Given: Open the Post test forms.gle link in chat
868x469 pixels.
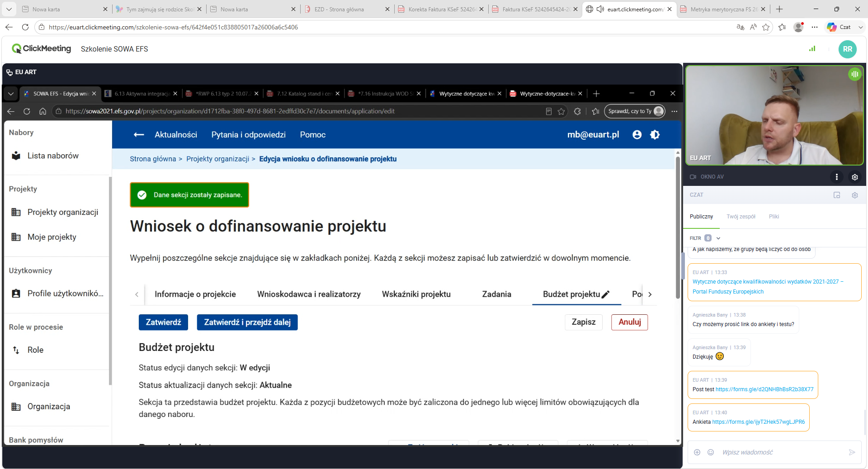Looking at the screenshot, I should 764,389.
